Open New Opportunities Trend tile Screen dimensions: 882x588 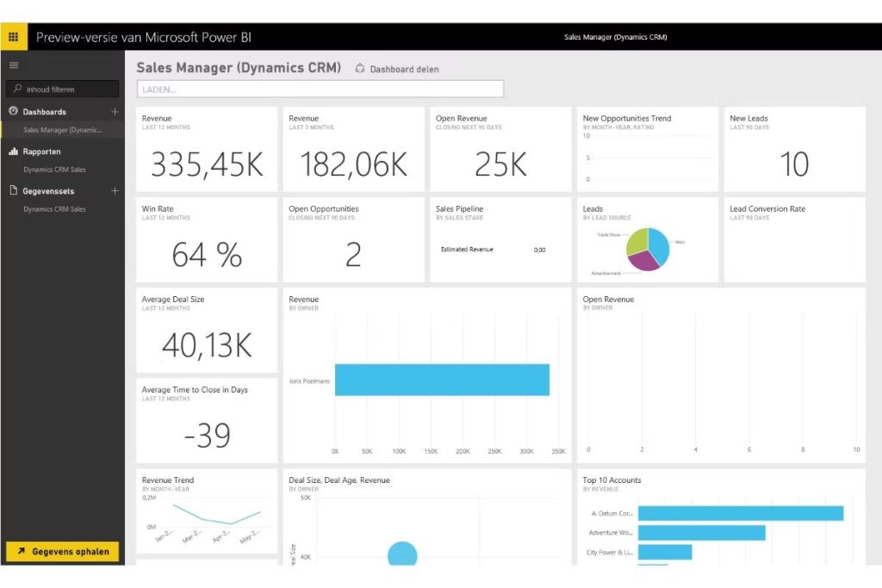pyautogui.click(x=648, y=149)
